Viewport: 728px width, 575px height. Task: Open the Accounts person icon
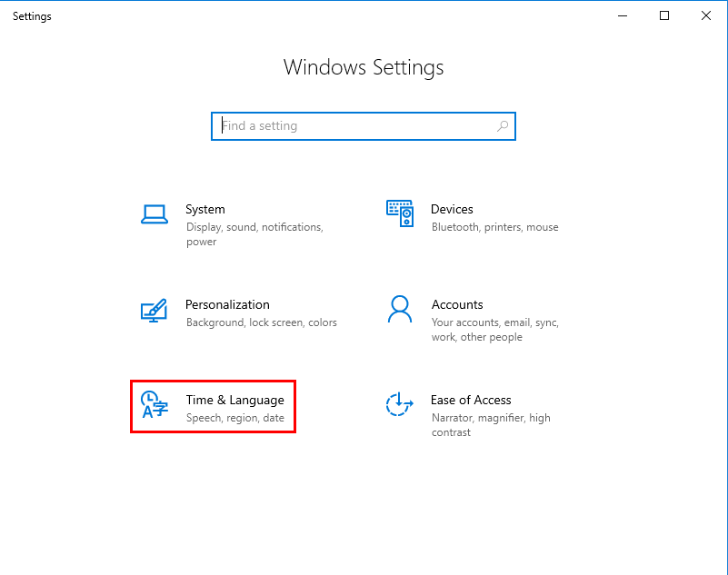point(400,309)
